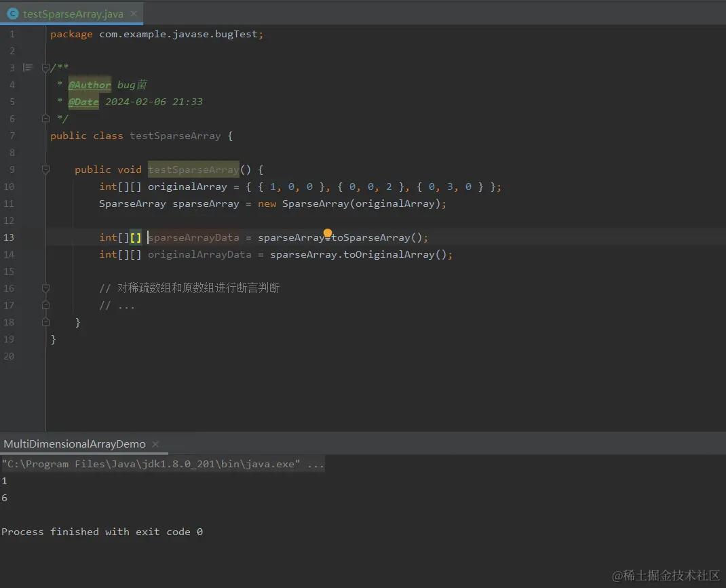Click the toSparseArray() method call

(x=377, y=238)
